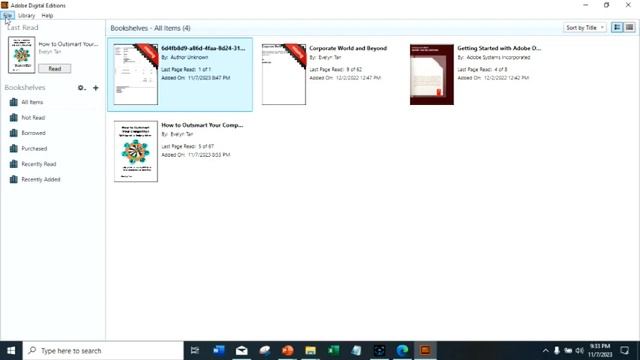This screenshot has width=640, height=360.
Task: Open bookshelf options gear icon
Action: 81,88
